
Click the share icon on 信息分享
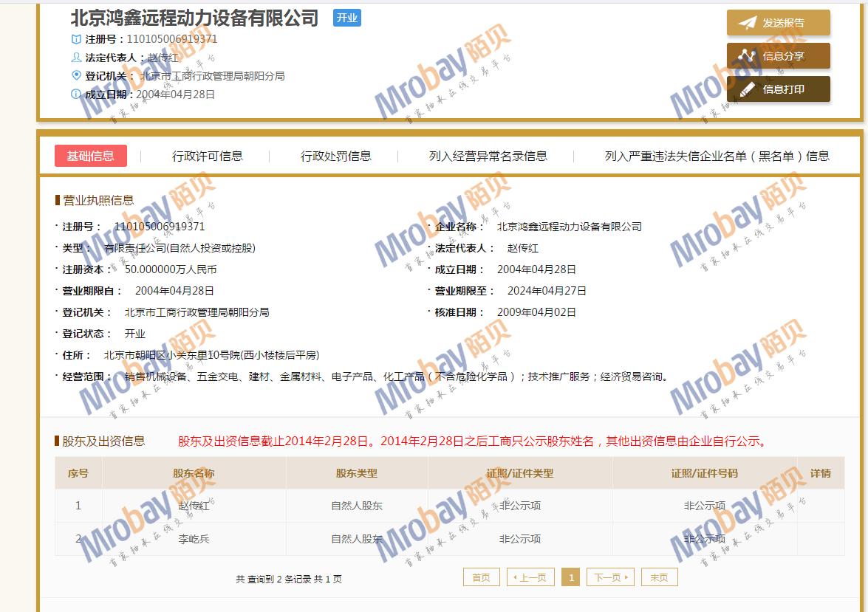pyautogui.click(x=748, y=56)
